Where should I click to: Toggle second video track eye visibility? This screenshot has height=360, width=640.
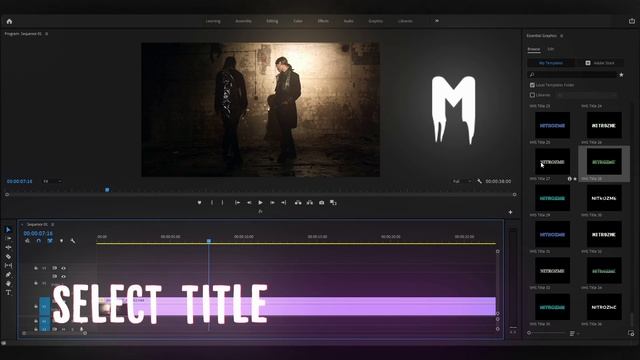tap(64, 276)
